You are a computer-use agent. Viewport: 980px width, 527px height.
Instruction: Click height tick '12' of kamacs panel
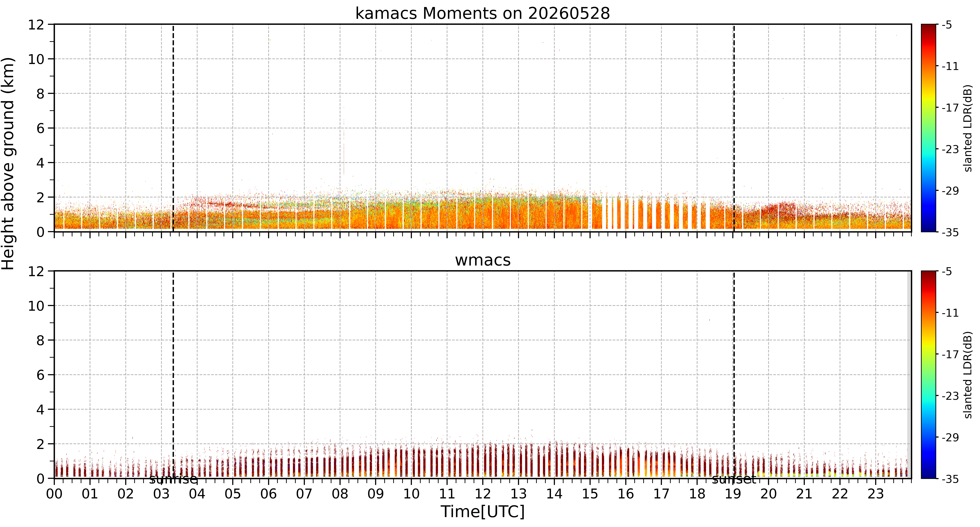point(36,25)
